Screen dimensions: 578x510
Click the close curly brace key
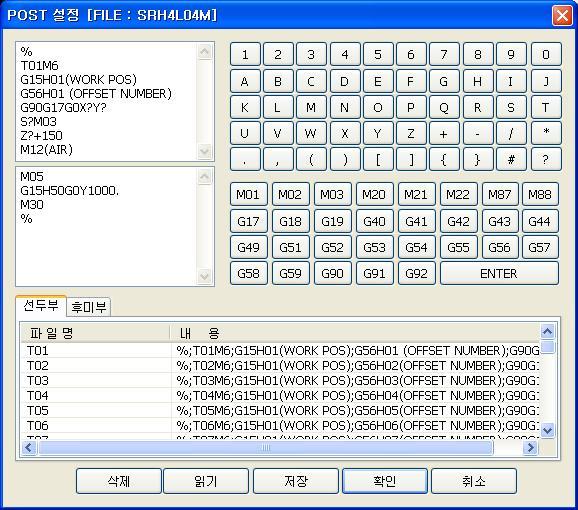(x=478, y=159)
